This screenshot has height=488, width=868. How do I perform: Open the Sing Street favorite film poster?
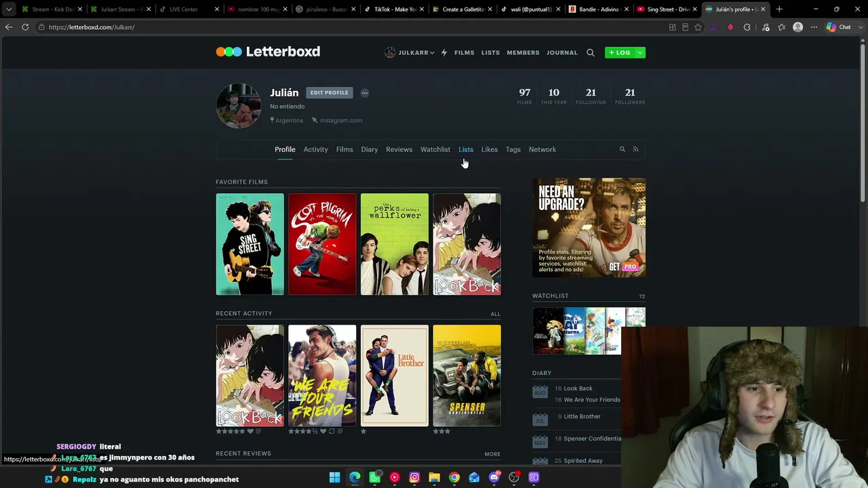tap(250, 244)
